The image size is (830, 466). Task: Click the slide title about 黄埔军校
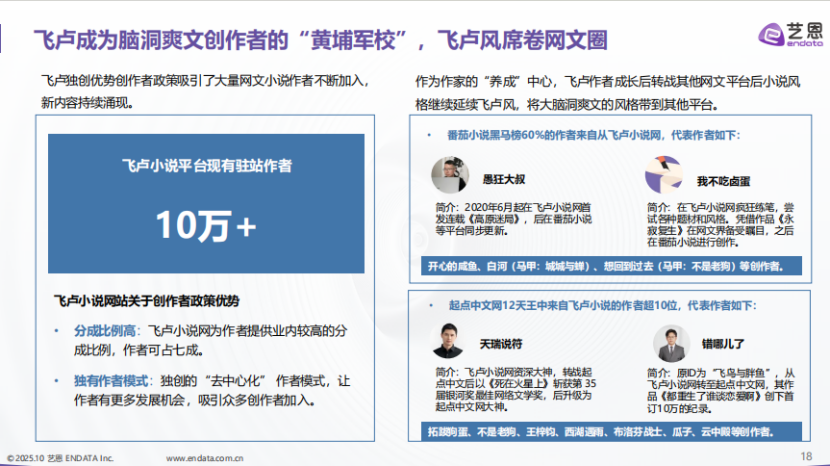(321, 40)
